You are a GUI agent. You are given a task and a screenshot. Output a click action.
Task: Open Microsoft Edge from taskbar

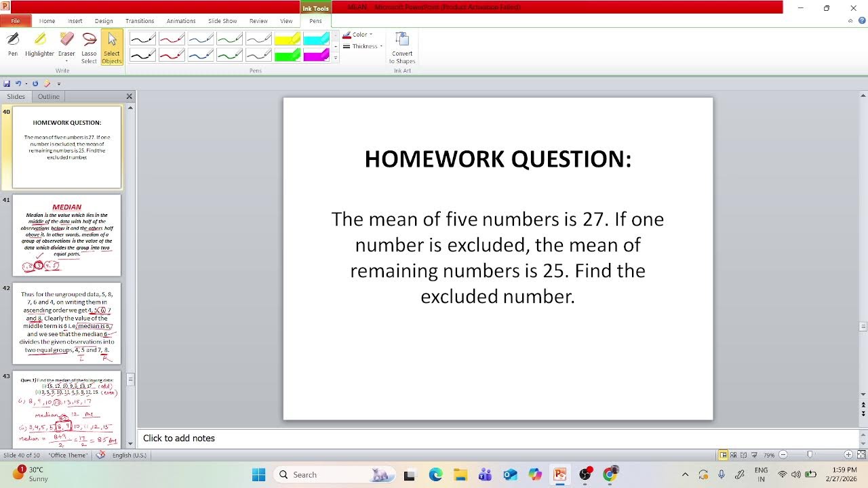point(435,474)
